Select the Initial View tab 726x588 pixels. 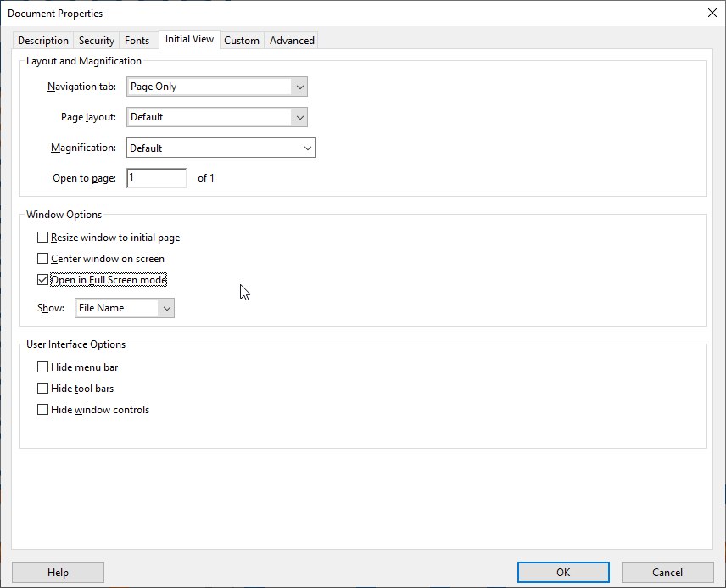click(x=189, y=39)
